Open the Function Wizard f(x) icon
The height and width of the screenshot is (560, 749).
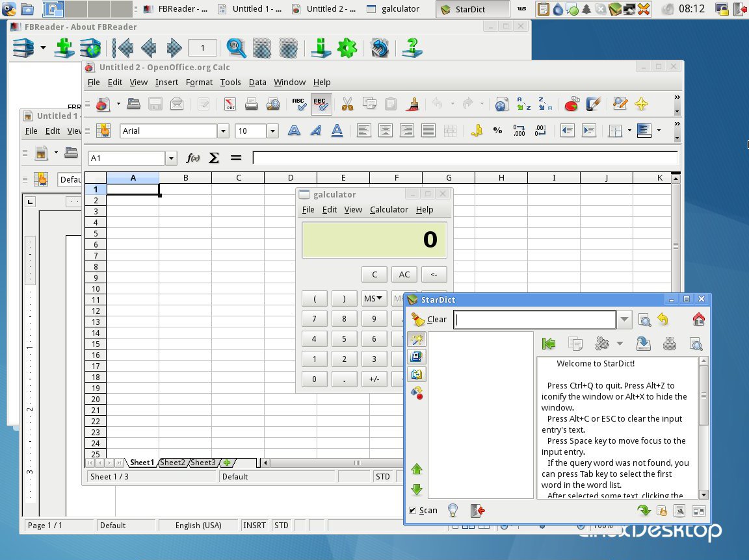coord(192,158)
